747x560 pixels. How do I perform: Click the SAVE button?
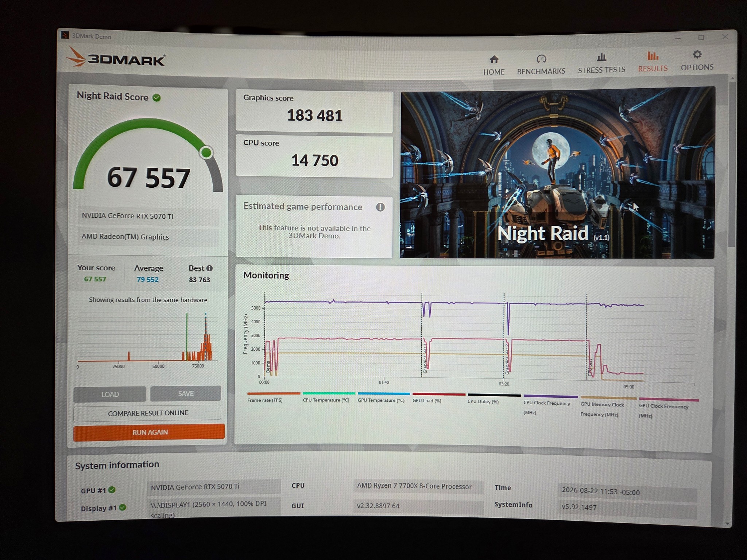(x=186, y=393)
